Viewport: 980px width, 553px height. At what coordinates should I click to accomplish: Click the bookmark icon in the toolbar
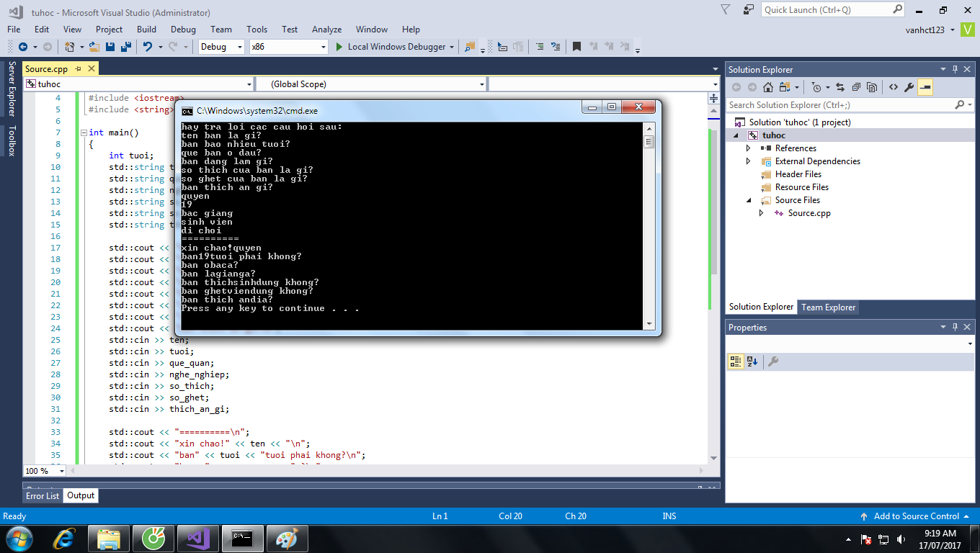tap(576, 47)
